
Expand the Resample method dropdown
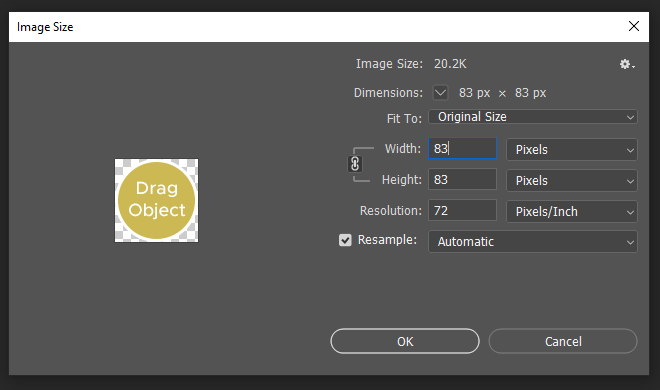pyautogui.click(x=533, y=241)
